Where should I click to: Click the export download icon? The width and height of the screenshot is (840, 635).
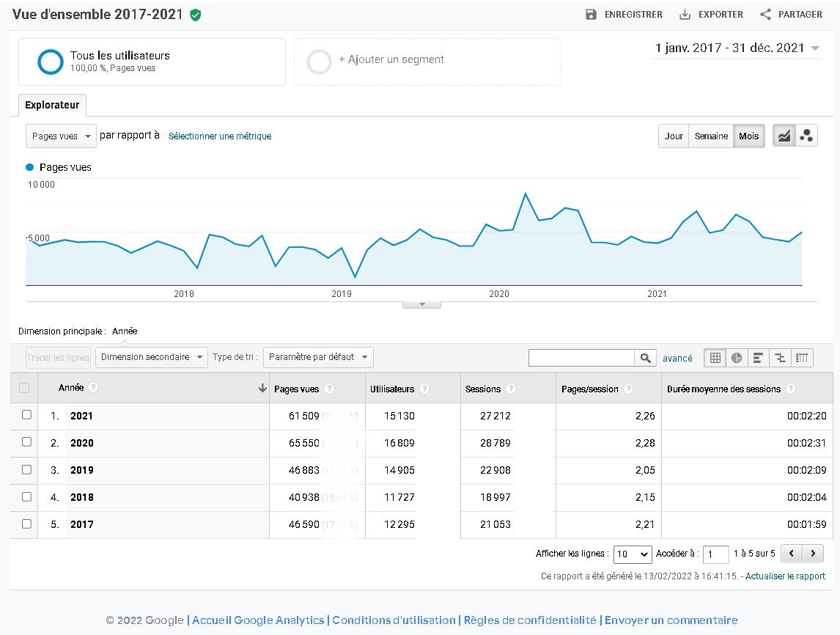685,15
